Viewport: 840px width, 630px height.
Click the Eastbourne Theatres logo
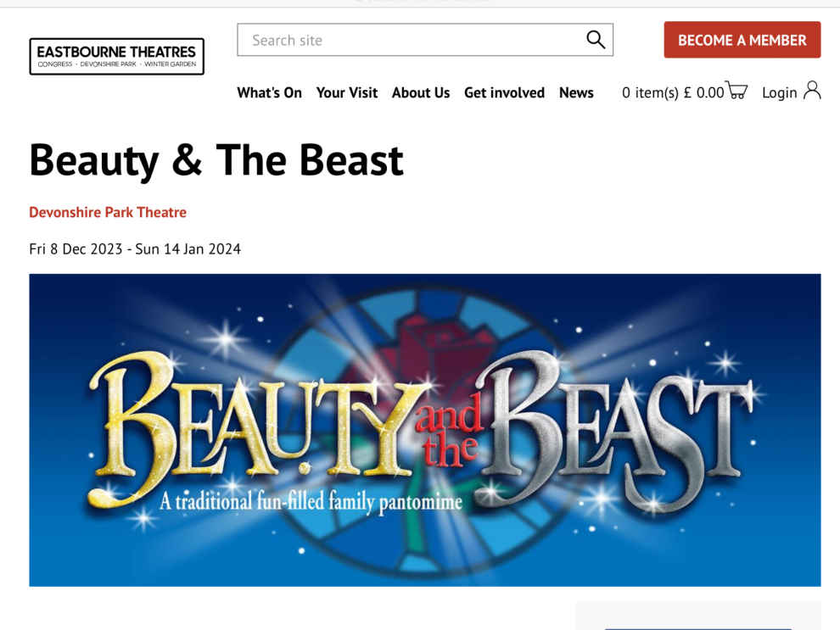pyautogui.click(x=116, y=57)
